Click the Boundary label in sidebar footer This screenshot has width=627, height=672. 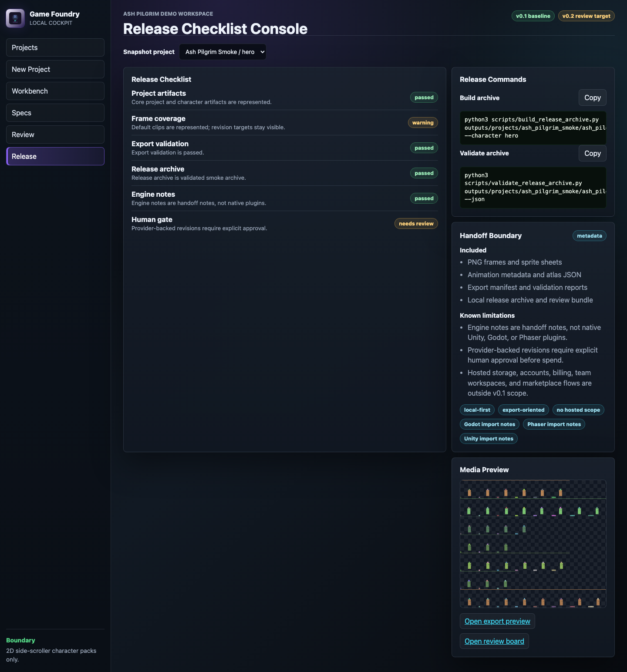tap(20, 640)
